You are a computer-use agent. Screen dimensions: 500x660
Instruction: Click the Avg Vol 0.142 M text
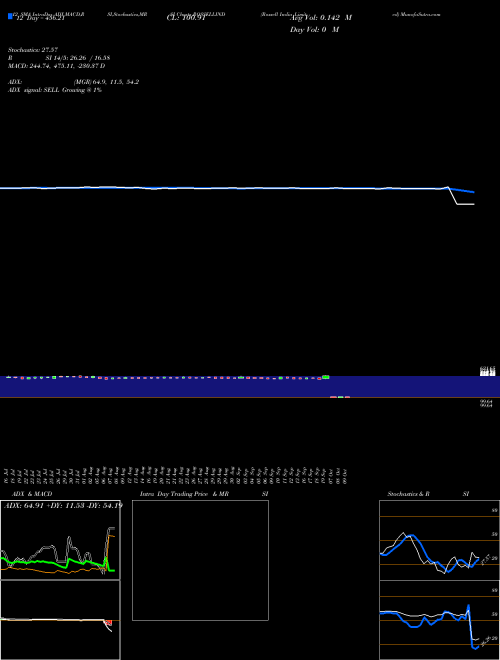point(321,18)
